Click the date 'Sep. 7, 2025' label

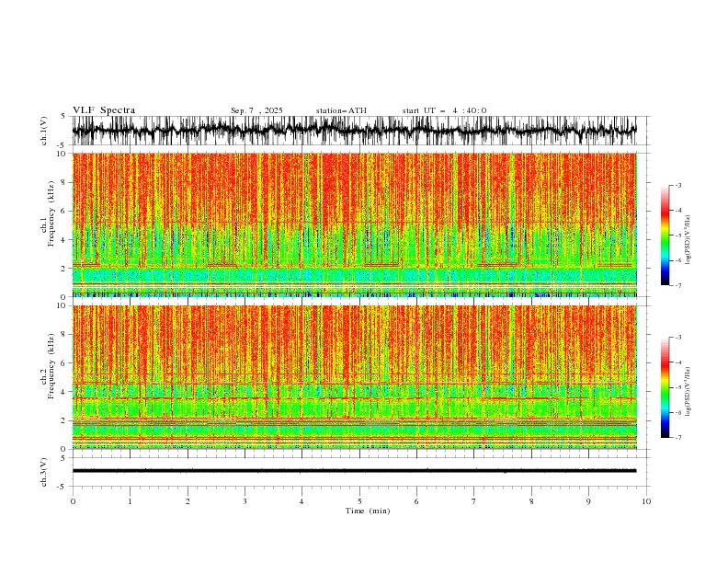tap(256, 110)
